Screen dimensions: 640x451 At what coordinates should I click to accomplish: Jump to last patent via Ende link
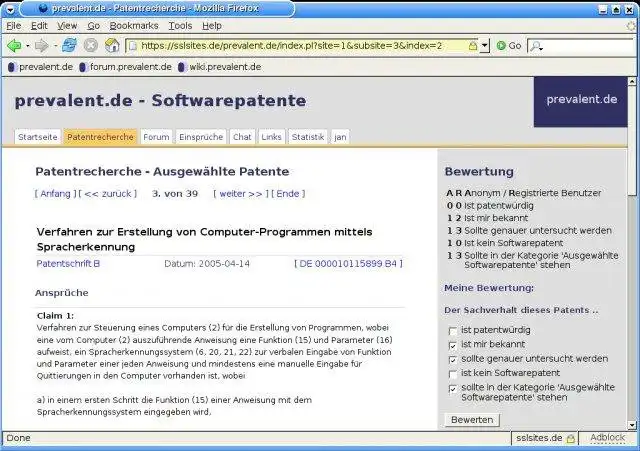288,193
